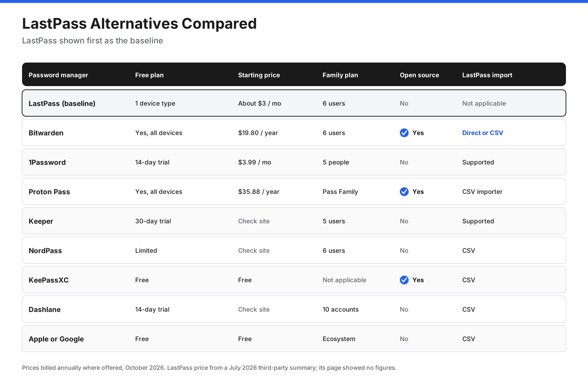Click 'Not applicable' in KeePassXC row
Viewport: 588px width, 390px height.
pyautogui.click(x=344, y=280)
